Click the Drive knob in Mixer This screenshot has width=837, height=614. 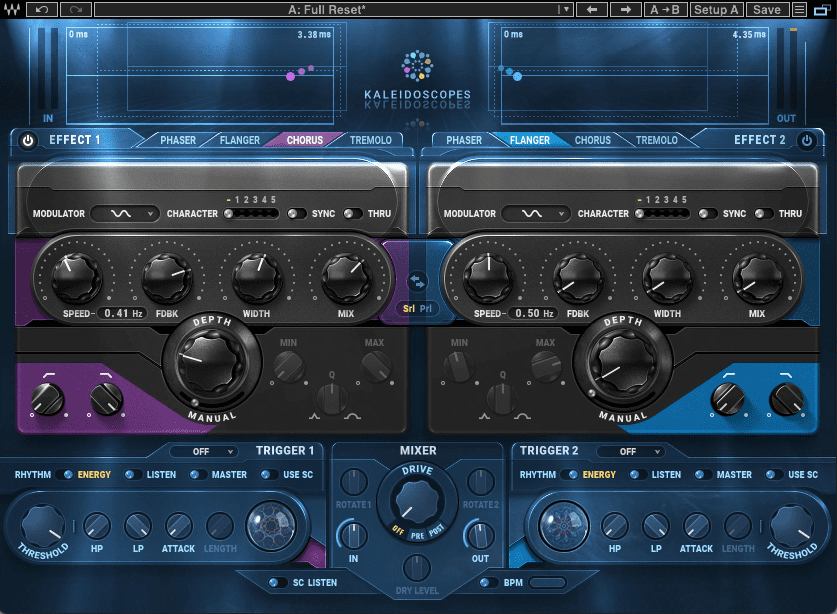click(x=417, y=502)
